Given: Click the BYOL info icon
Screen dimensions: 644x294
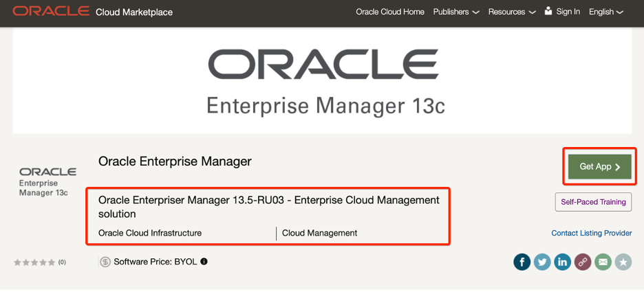Looking at the screenshot, I should 204,262.
